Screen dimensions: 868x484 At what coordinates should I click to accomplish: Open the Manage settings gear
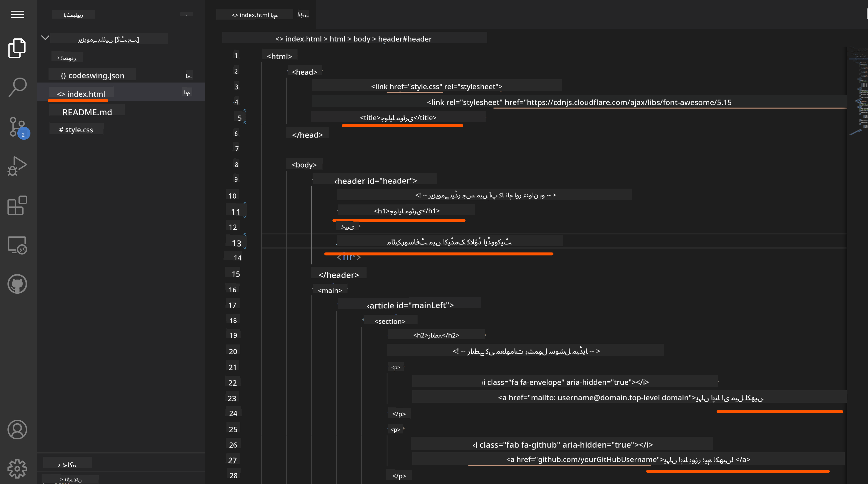pos(17,468)
